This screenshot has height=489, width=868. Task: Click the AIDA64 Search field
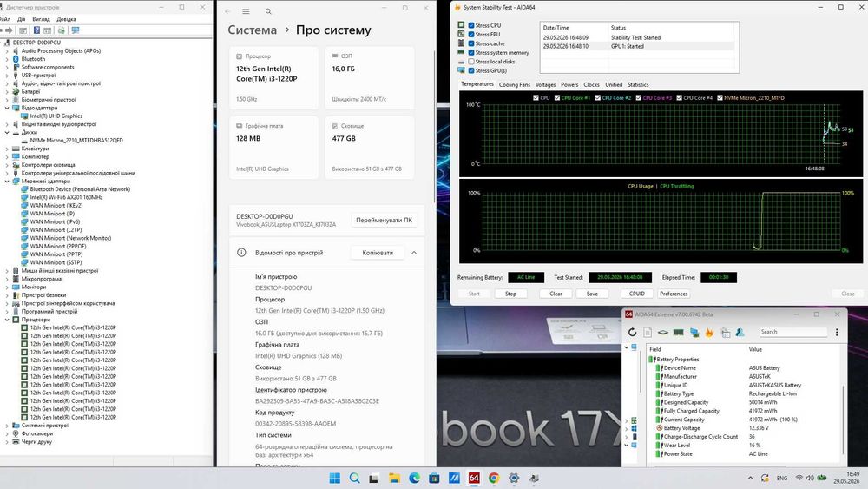(792, 332)
